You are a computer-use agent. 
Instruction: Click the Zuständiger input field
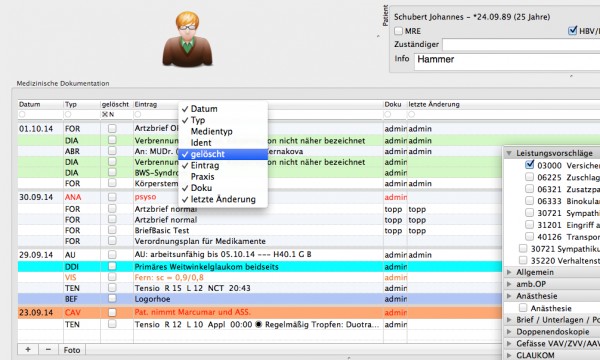[521, 44]
